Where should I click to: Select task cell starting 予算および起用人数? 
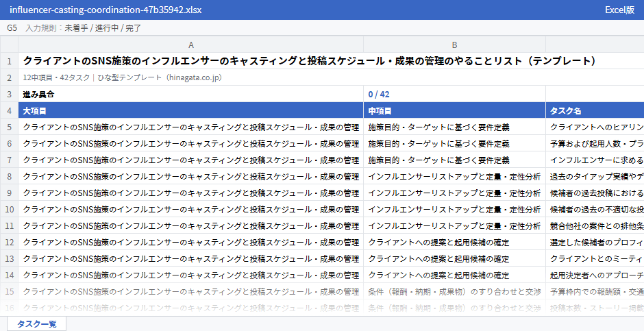pos(595,143)
